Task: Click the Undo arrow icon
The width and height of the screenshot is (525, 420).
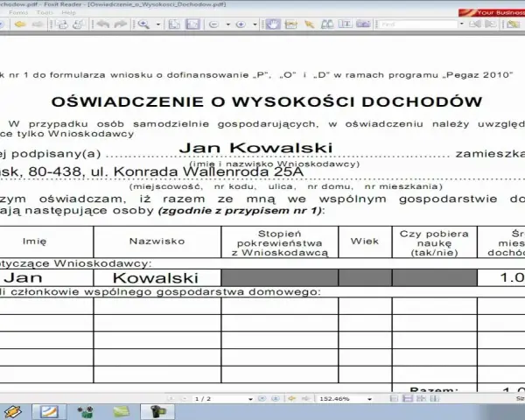Action: click(x=103, y=24)
